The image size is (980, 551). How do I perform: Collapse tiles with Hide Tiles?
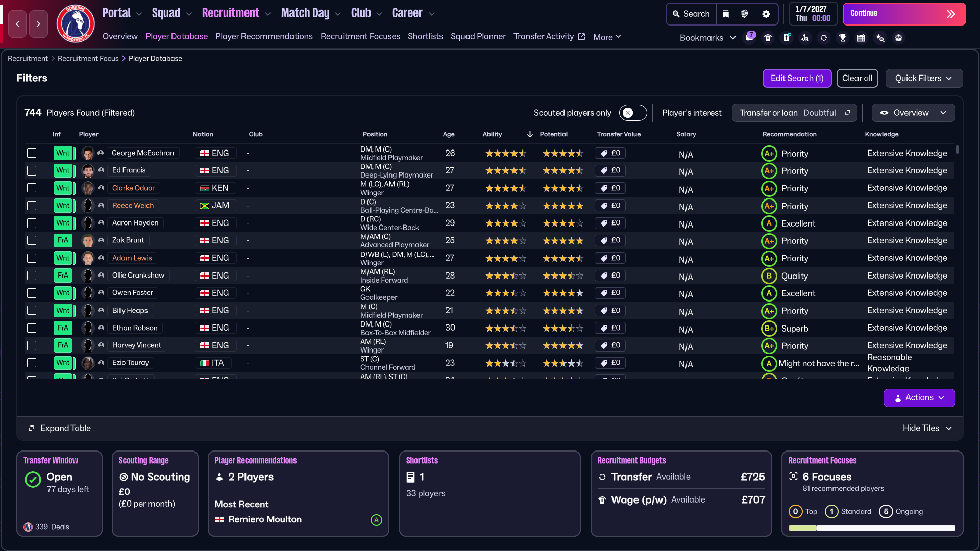pyautogui.click(x=927, y=428)
